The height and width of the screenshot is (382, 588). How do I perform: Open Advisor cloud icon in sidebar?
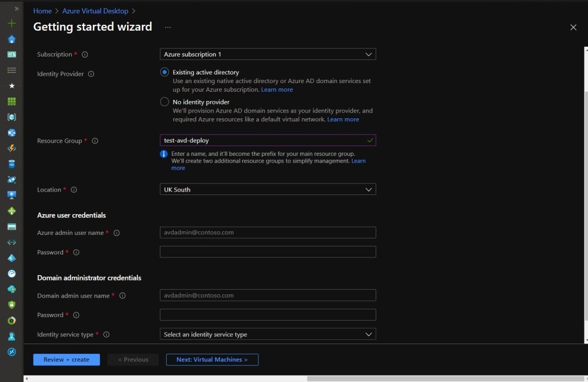[12, 289]
